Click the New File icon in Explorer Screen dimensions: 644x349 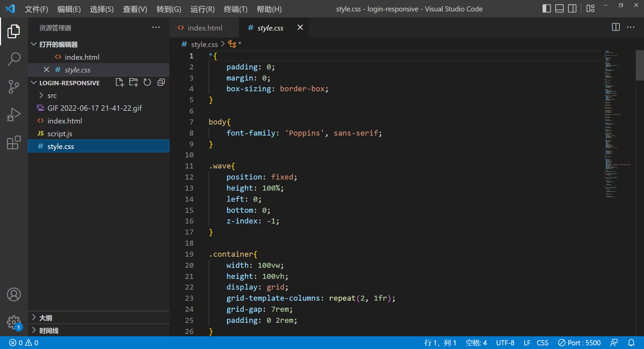coord(119,82)
